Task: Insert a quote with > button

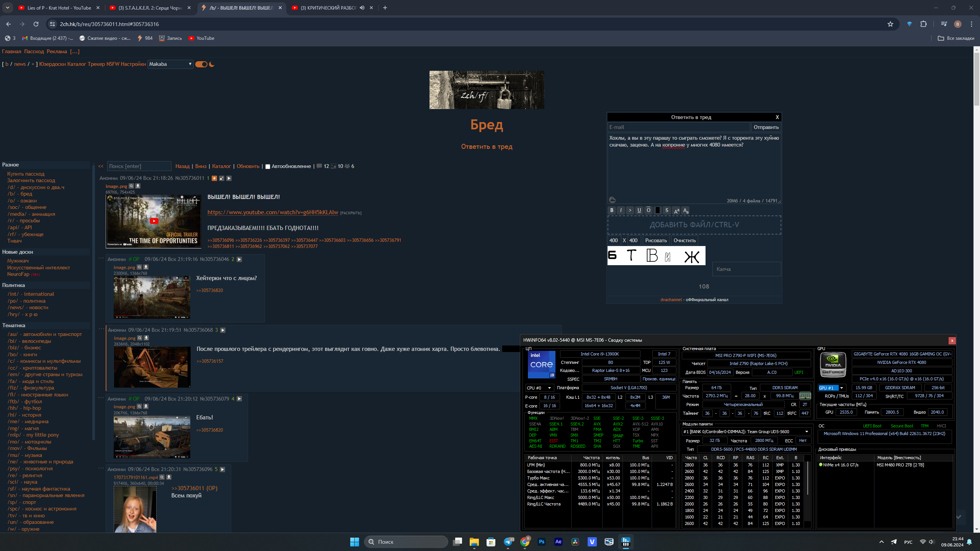Action: click(630, 210)
